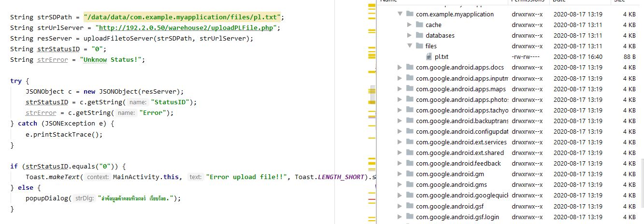
Task: Click the com.google.android.apps.photos folder icon
Action: coord(410,99)
